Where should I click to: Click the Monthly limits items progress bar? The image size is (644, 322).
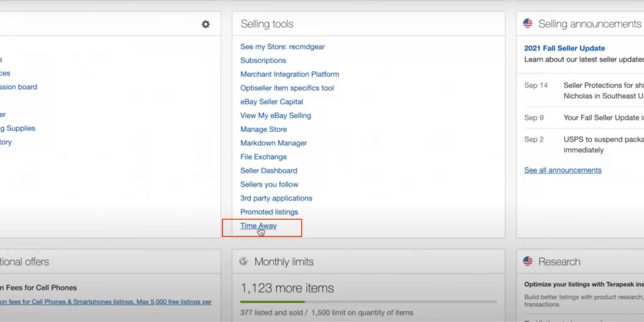pos(369,302)
